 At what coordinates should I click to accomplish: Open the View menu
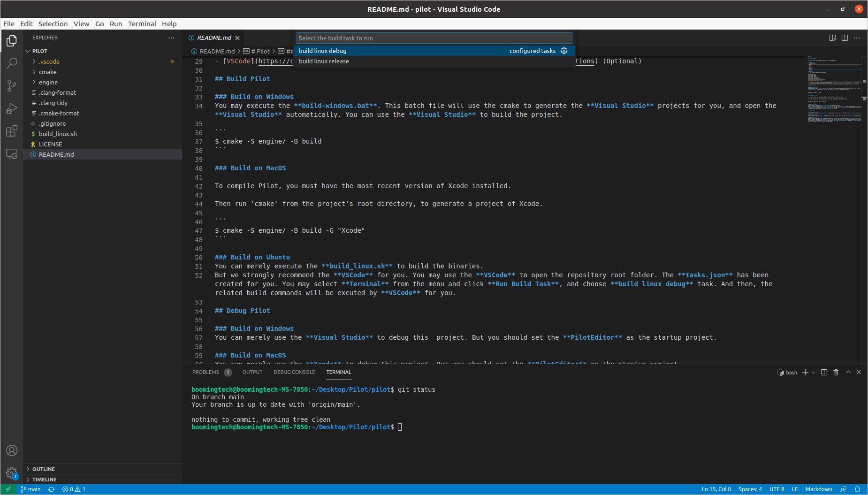(81, 24)
